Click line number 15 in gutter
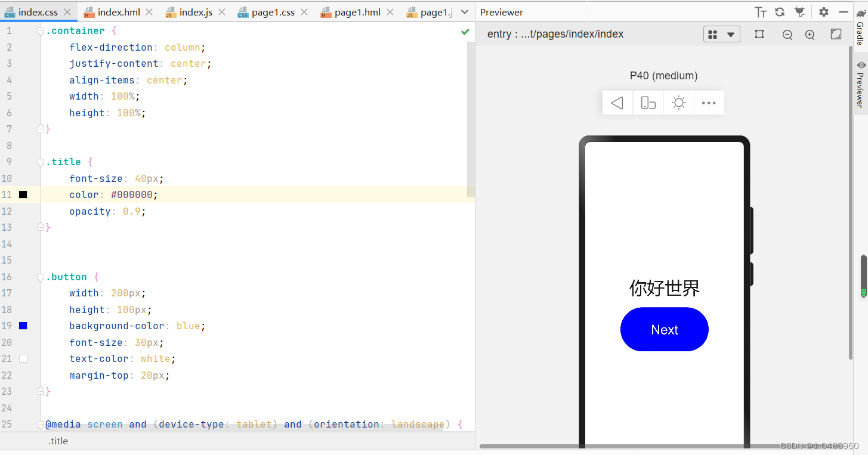The image size is (868, 455). point(7,261)
